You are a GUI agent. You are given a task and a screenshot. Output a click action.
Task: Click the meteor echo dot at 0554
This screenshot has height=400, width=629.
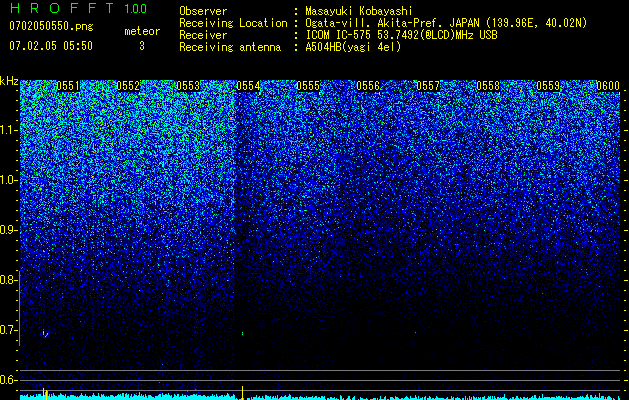(242, 333)
